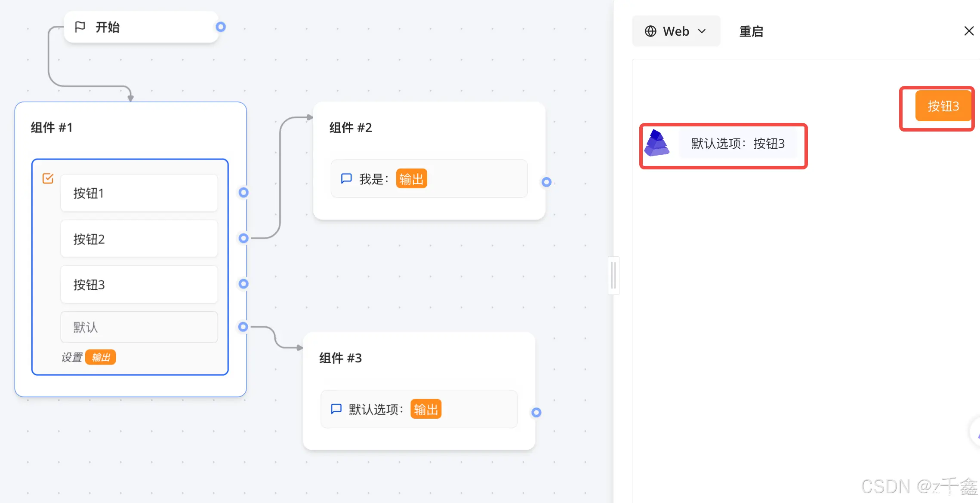980x503 pixels.
Task: Select the 组件 #2 title
Action: tap(351, 127)
